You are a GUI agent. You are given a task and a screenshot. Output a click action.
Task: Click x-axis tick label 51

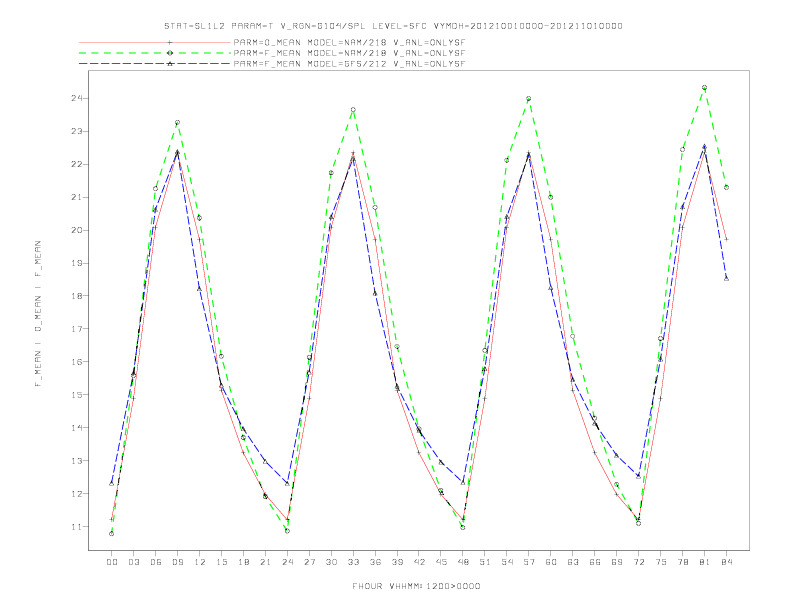coord(485,562)
